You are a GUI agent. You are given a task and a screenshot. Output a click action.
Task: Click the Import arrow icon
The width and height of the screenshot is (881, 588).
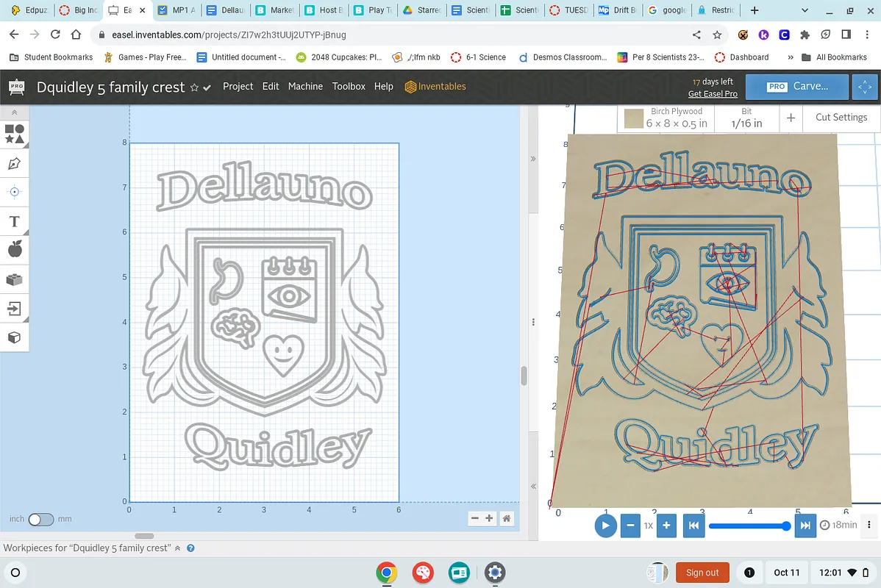coord(14,309)
